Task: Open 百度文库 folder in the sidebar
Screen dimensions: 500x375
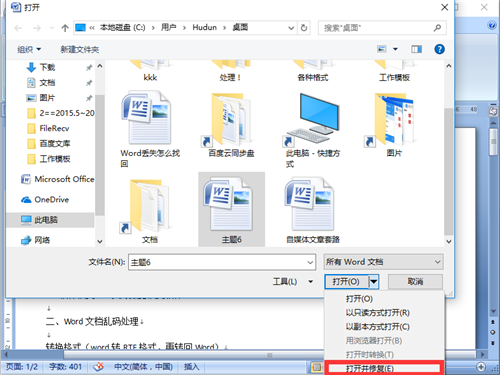Action: (x=49, y=144)
